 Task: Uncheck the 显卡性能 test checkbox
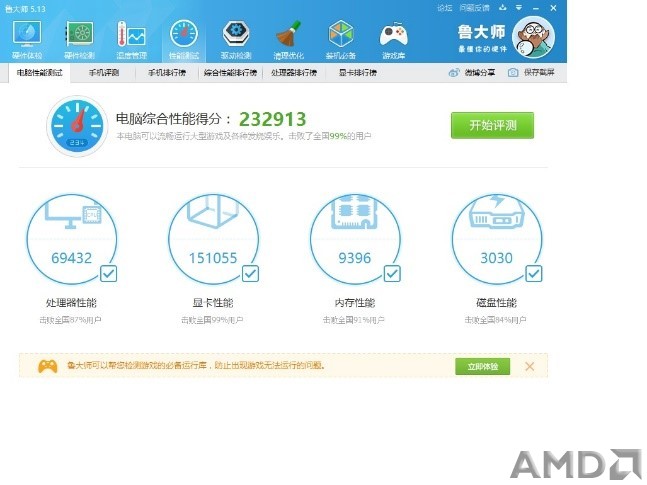[x=250, y=274]
